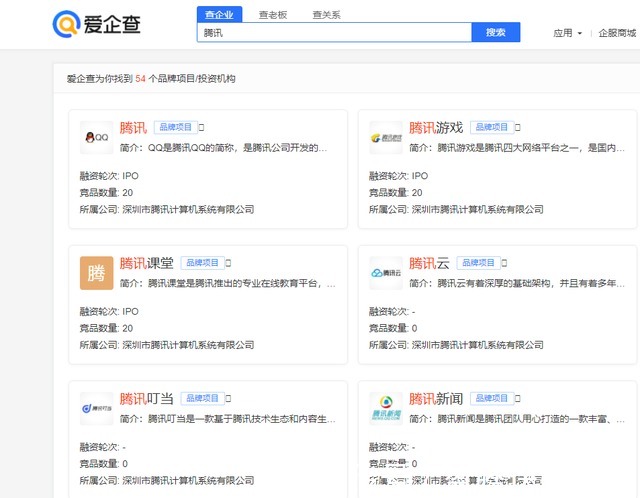Click the 品牌项目 tag on 腾讯云 card

tap(478, 263)
